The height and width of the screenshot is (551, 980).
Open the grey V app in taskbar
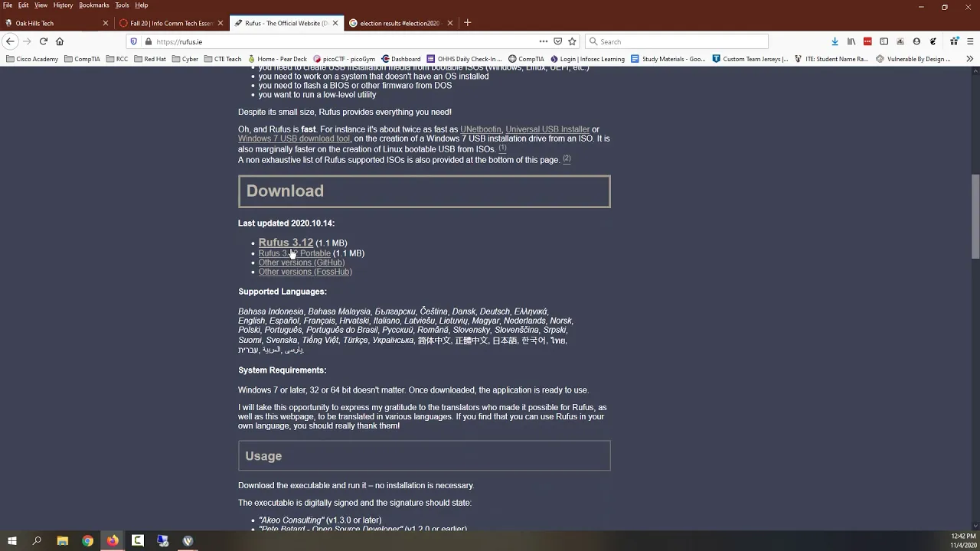[188, 541]
